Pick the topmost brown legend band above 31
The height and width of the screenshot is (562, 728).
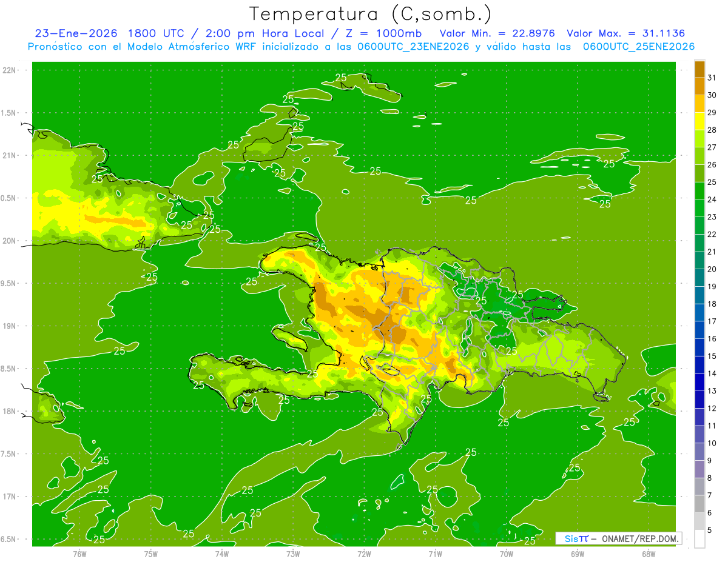tap(699, 69)
